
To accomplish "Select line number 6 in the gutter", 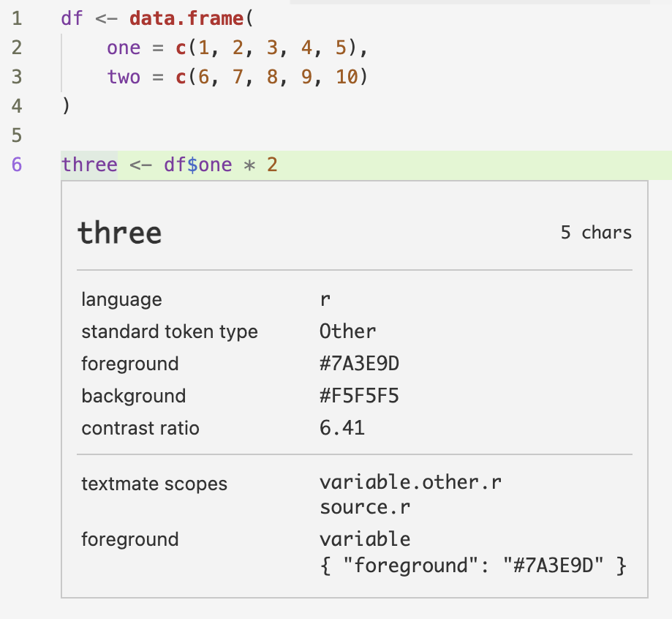I will tap(16, 165).
